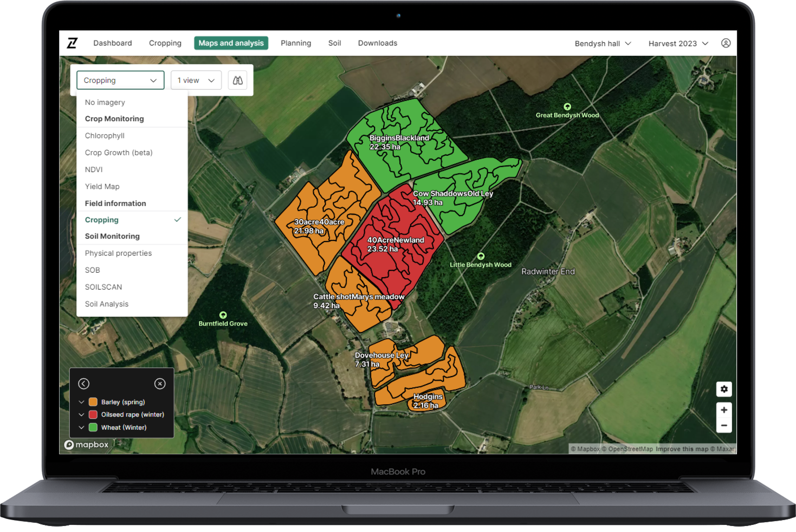Click the collapse legend panel icon
This screenshot has height=532, width=796.
84,383
